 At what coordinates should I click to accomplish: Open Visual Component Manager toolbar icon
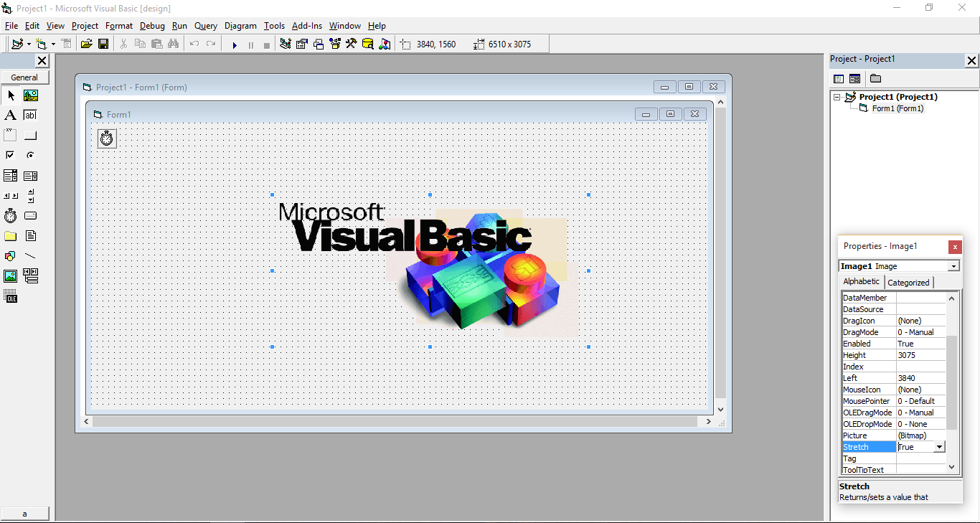click(385, 44)
